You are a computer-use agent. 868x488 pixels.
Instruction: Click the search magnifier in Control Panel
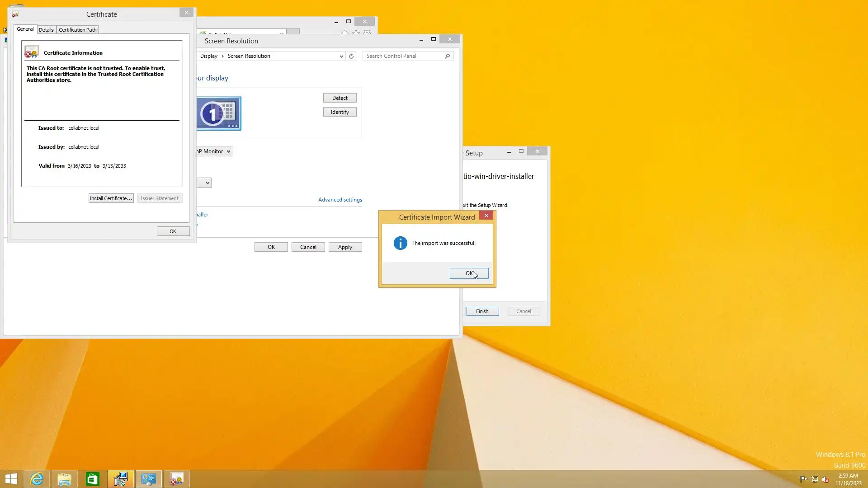(447, 56)
